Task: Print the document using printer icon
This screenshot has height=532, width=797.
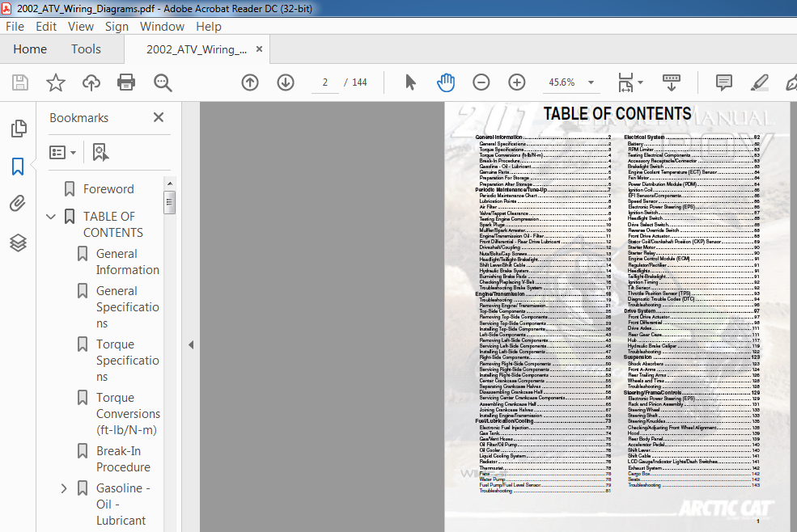Action: (126, 82)
